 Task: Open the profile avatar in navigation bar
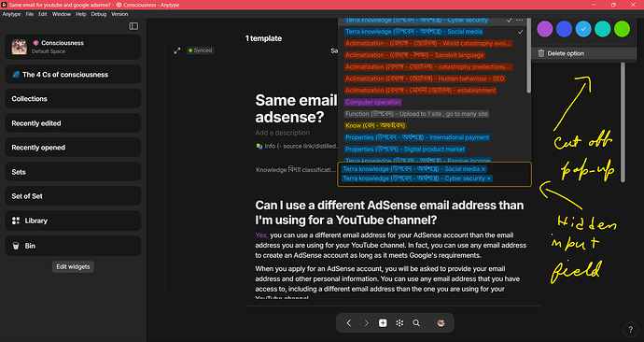click(441, 323)
